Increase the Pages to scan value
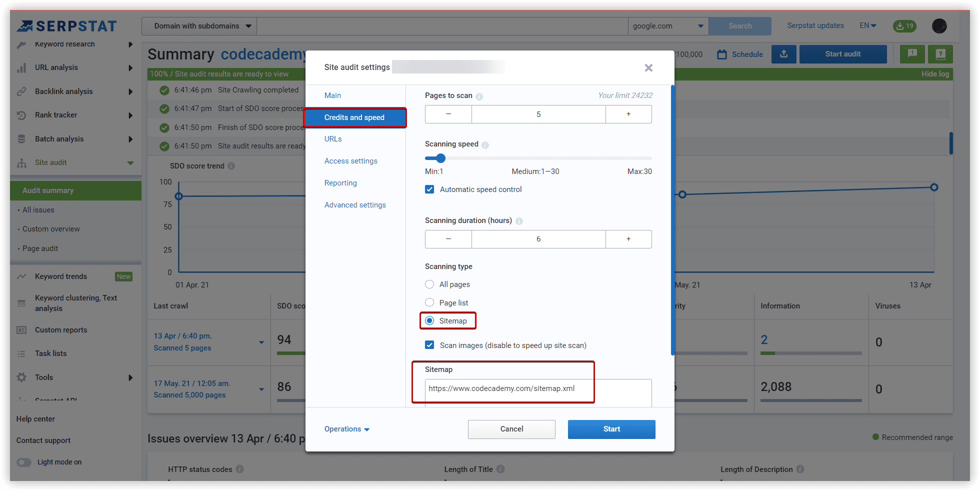 pos(628,114)
